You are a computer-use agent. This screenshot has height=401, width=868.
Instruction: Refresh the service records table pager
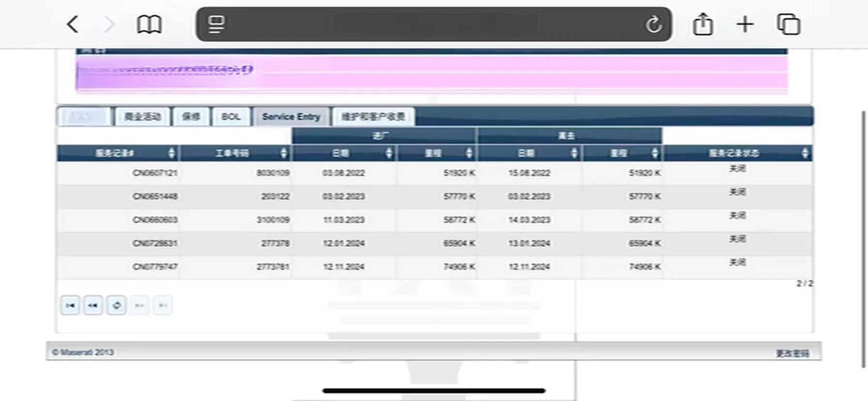116,306
